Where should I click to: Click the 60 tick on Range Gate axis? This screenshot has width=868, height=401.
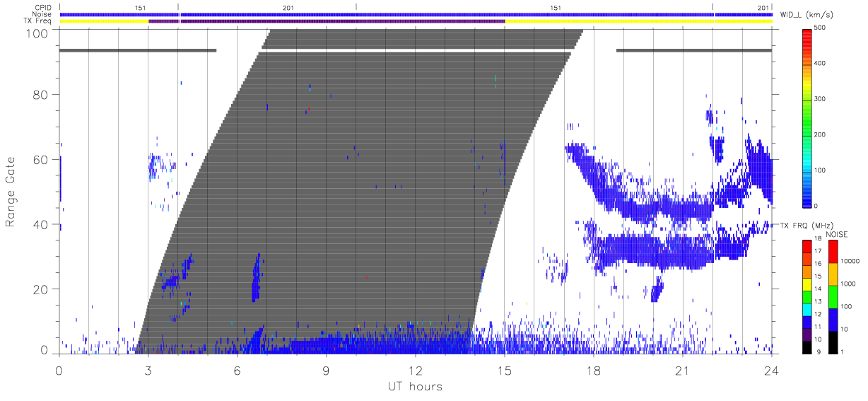click(42, 160)
